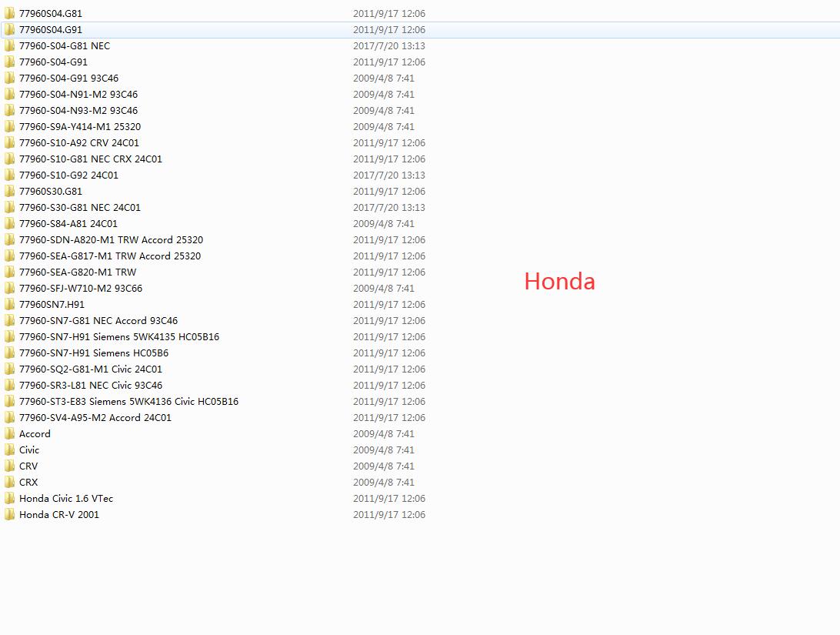Image resolution: width=840 pixels, height=635 pixels.
Task: Click folder icon next to 77960S04.G81
Action: point(9,14)
